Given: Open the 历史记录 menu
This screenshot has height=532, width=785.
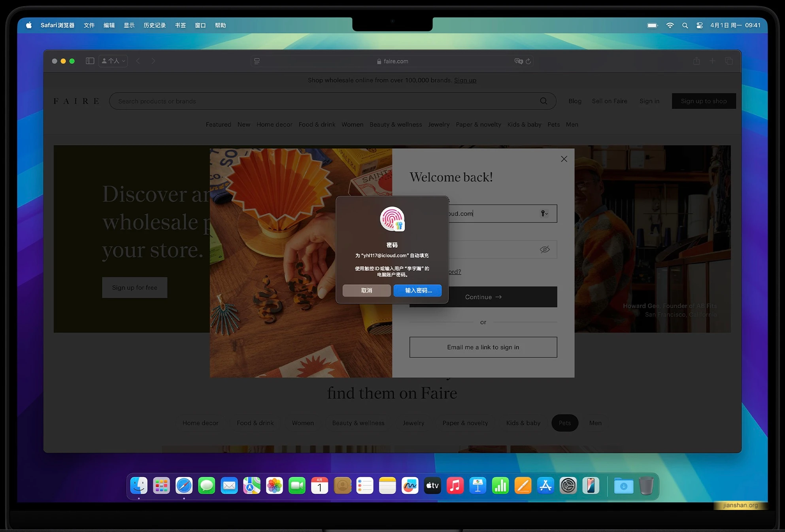Looking at the screenshot, I should pyautogui.click(x=155, y=25).
